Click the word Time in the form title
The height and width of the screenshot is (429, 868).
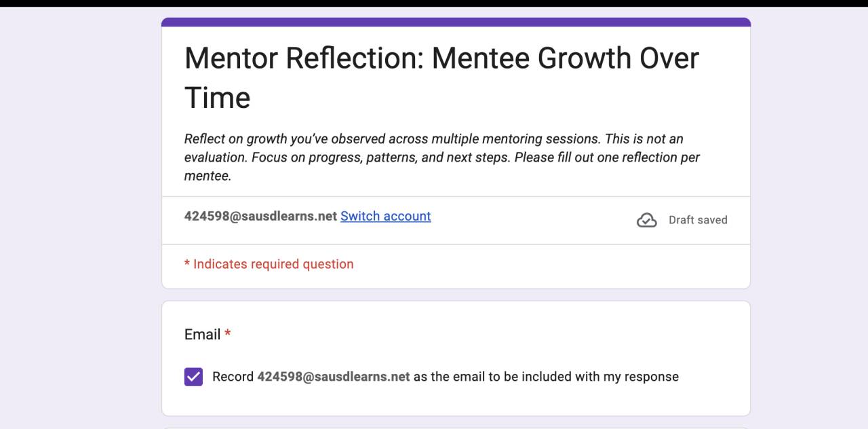(217, 98)
